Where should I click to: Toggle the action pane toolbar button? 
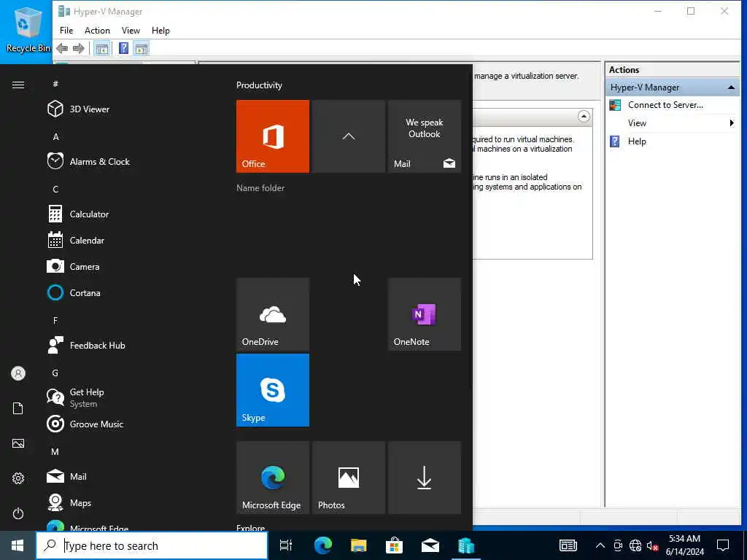tap(141, 49)
